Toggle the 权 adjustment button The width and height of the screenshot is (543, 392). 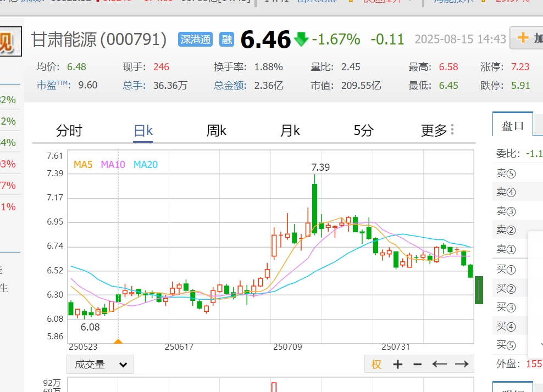point(376,365)
